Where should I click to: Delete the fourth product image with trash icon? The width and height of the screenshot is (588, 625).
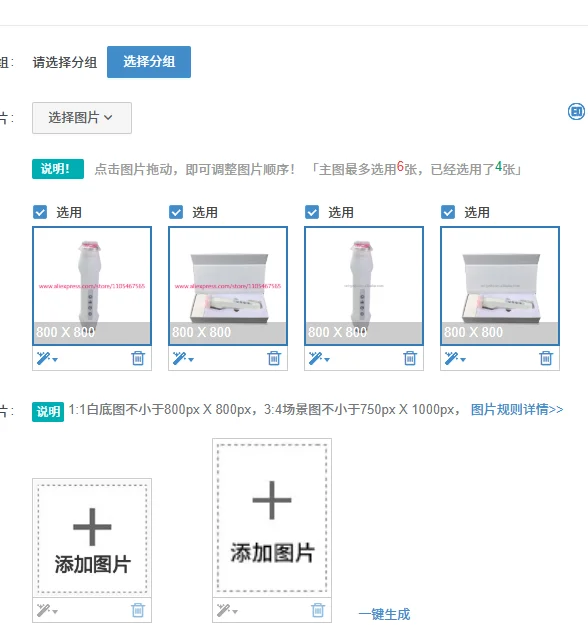[x=546, y=358]
